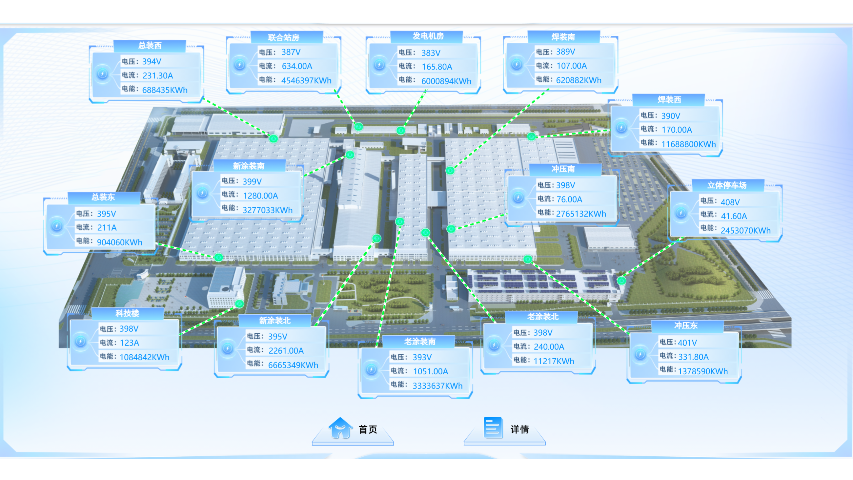Click the round icon in 发电机房 panel
Image resolution: width=853 pixels, height=480 pixels.
tap(379, 66)
